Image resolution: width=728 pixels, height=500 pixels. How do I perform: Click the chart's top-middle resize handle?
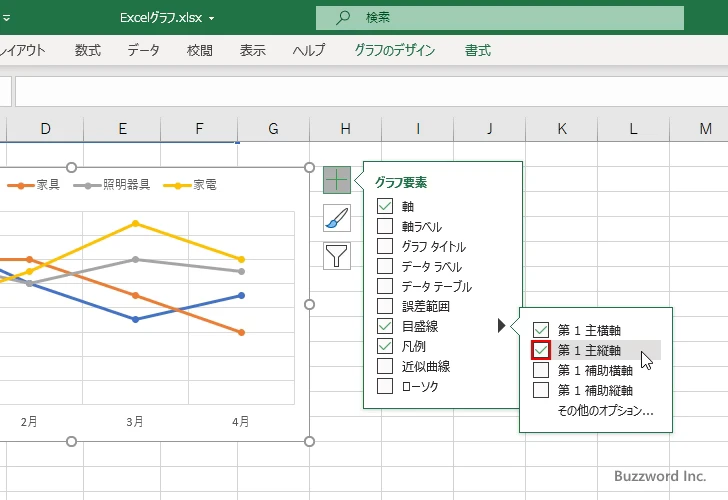pyautogui.click(x=72, y=167)
